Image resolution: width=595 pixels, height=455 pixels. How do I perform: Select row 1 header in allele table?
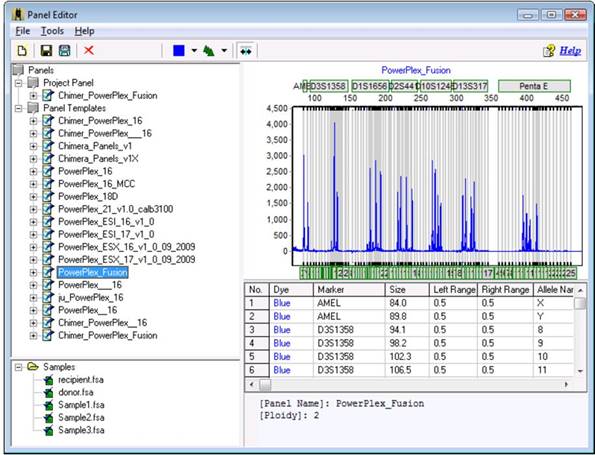coord(257,303)
